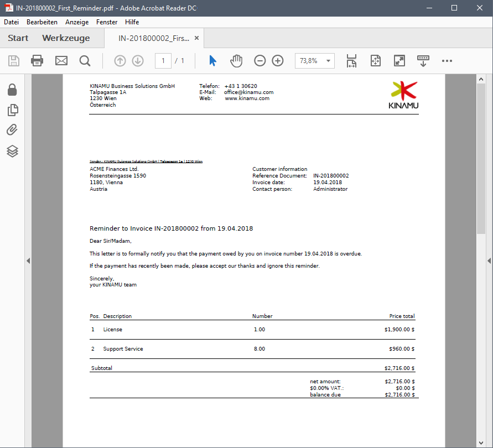
Task: Select the arrow Selection tool
Action: coord(213,61)
